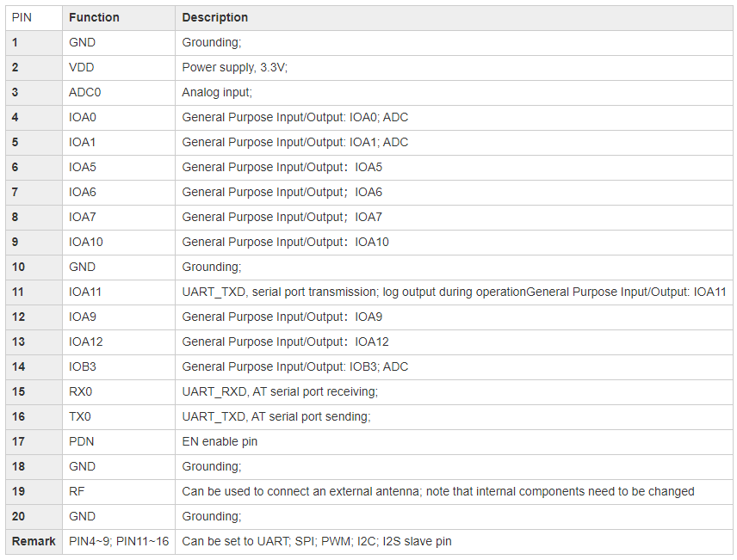The image size is (737, 560).
Task: Click the external antenna description text
Action: tap(438, 491)
